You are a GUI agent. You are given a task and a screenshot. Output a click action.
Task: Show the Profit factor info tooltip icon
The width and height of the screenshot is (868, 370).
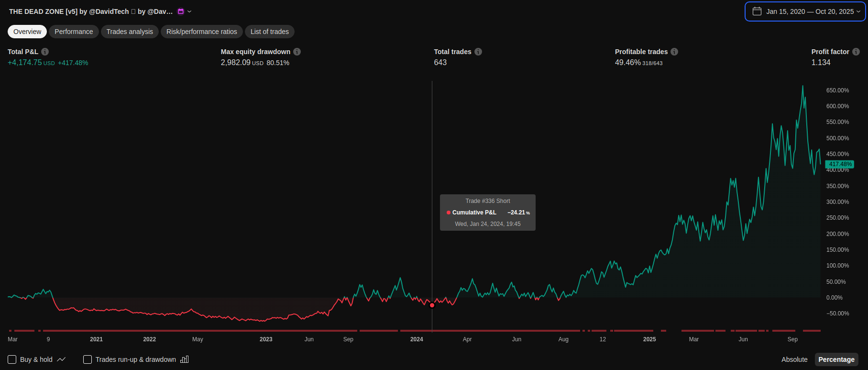tap(856, 52)
